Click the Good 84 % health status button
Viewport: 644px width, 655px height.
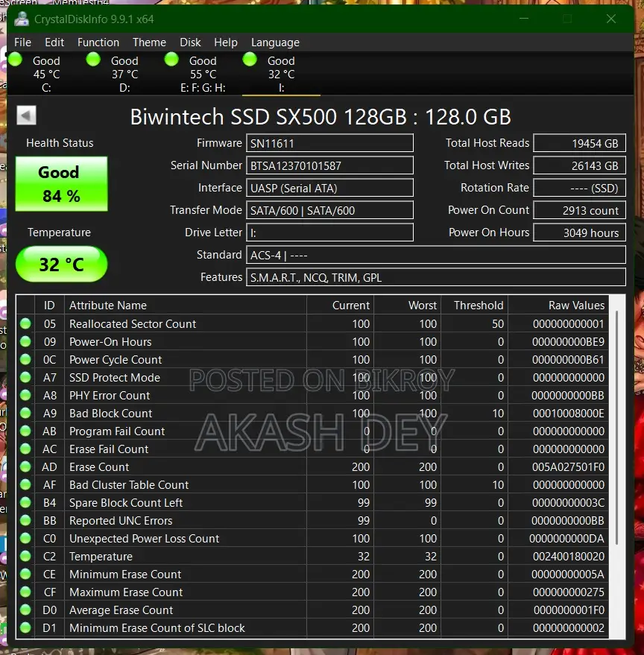(x=61, y=184)
